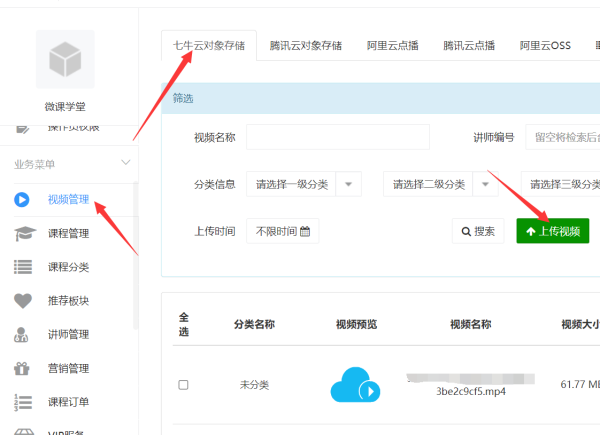The width and height of the screenshot is (600, 435).
Task: Switch to 阿里云点播 tab
Action: coord(393,46)
